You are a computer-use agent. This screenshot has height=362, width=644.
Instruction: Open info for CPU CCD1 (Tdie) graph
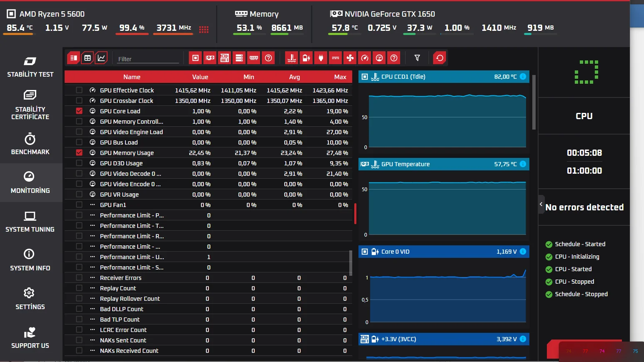[x=523, y=77]
